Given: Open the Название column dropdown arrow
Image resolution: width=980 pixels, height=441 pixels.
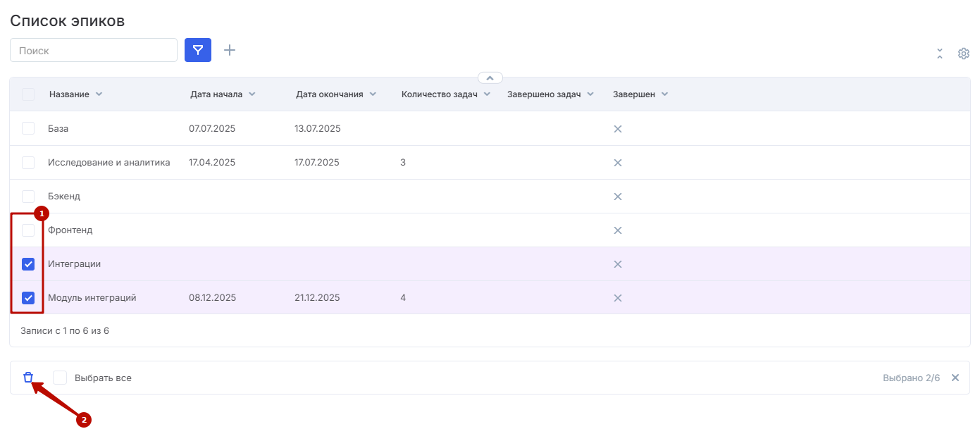Looking at the screenshot, I should 99,94.
